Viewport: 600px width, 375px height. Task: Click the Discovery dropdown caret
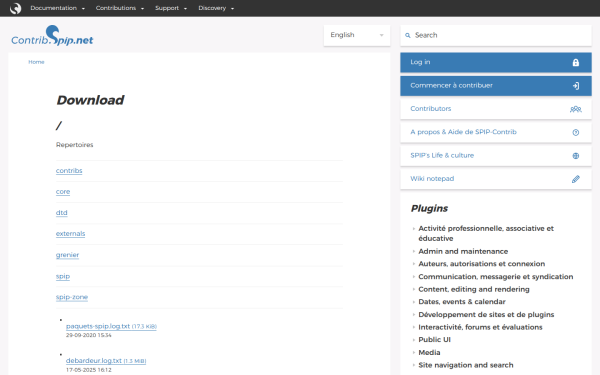tap(232, 8)
